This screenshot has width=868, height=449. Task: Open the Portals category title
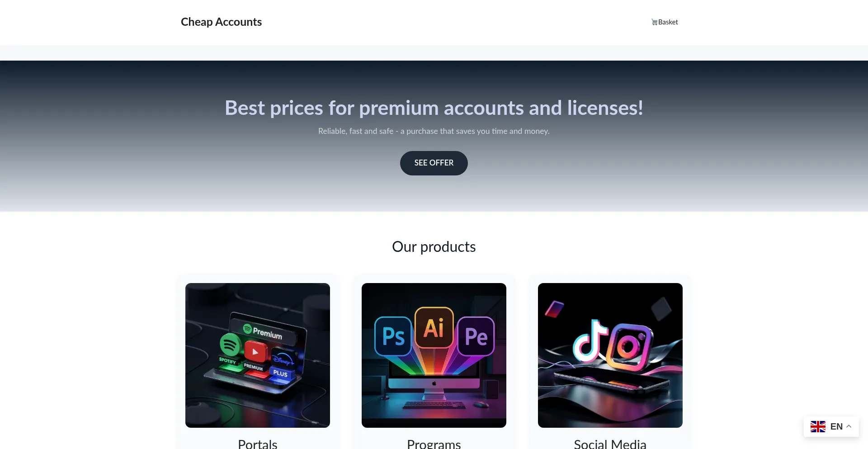point(258,444)
